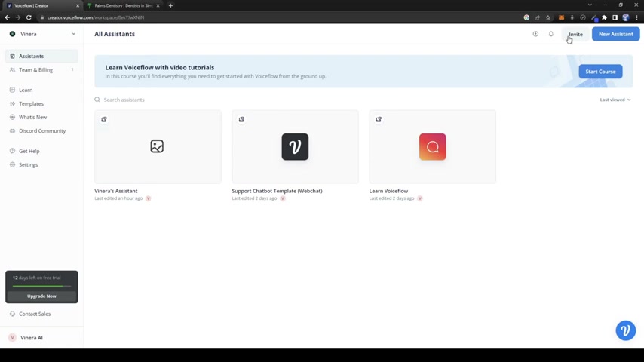The height and width of the screenshot is (362, 644).
Task: Reload the page with refresh icon
Action: 29,17
